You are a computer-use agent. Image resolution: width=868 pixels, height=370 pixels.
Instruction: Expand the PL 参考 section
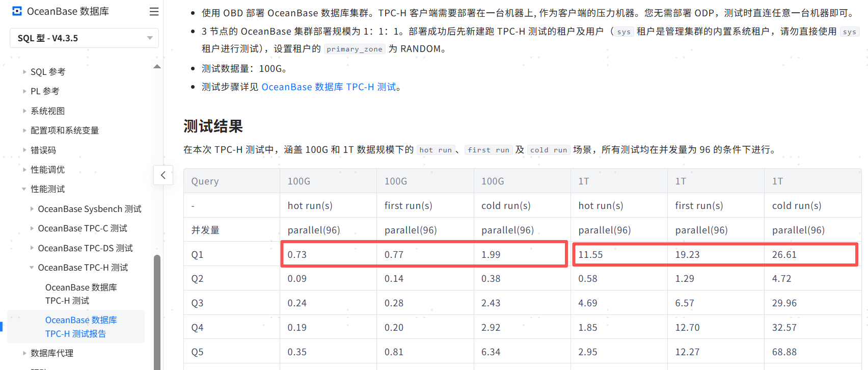tap(44, 91)
